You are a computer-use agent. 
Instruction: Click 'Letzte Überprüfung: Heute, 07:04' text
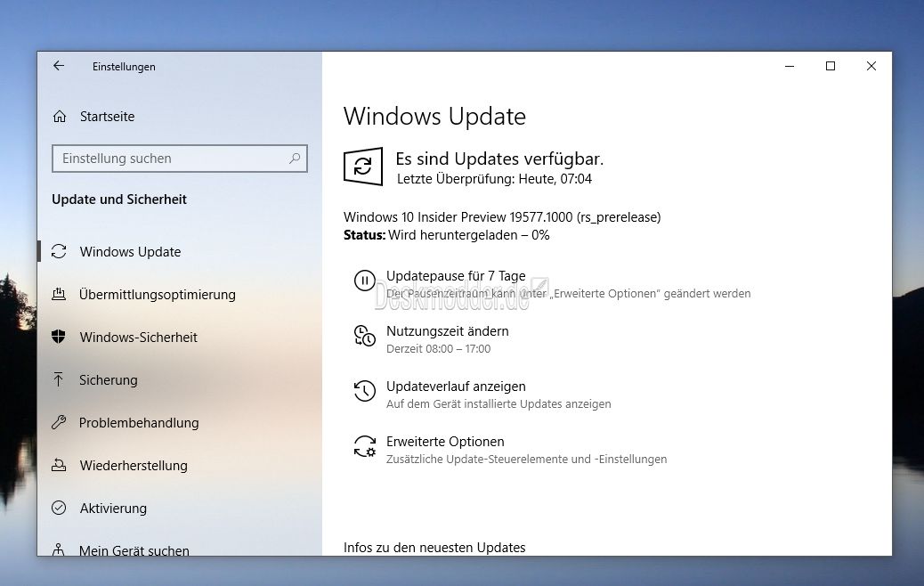(x=494, y=179)
